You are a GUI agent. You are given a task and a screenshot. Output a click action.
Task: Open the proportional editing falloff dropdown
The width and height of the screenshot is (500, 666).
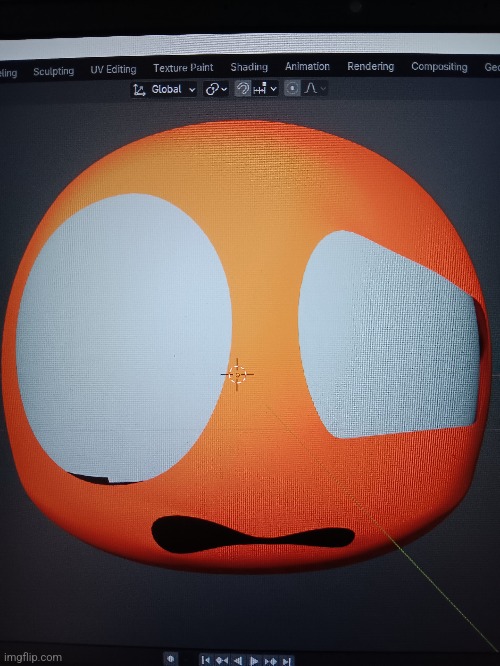point(315,88)
